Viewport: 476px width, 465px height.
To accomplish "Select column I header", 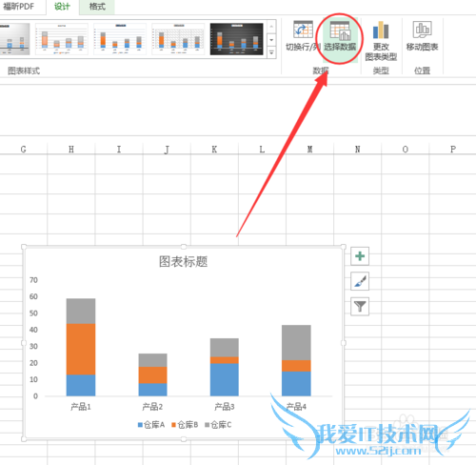I will click(x=119, y=149).
